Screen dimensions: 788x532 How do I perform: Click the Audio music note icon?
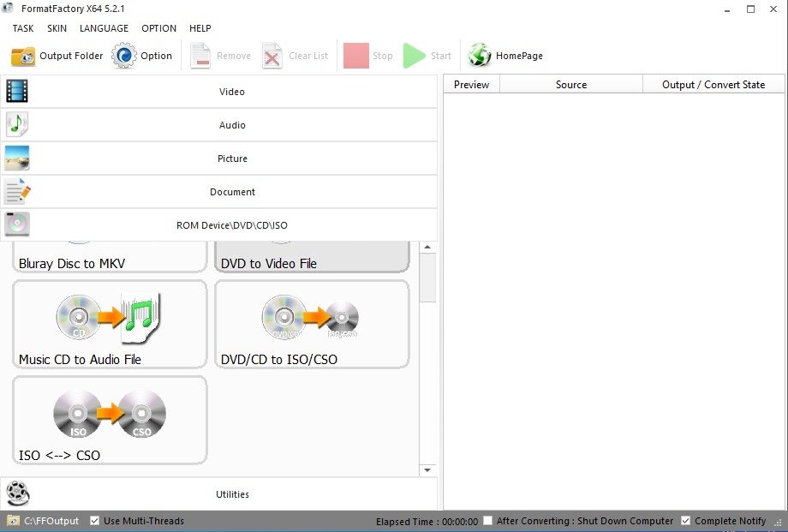coord(17,124)
